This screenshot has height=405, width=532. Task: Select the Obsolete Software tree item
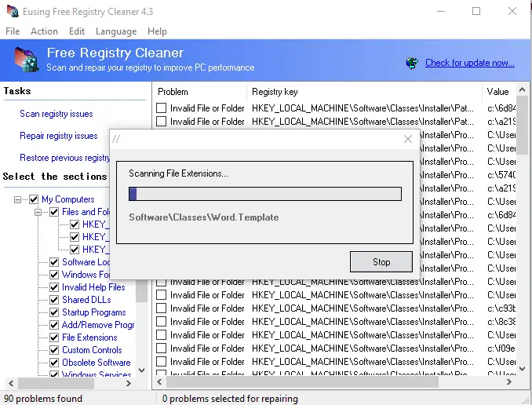click(96, 363)
